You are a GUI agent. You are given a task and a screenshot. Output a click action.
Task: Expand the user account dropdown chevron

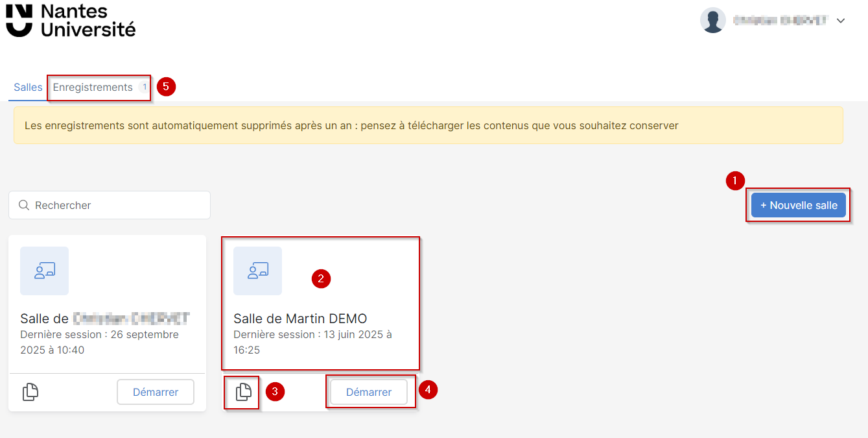(x=841, y=21)
